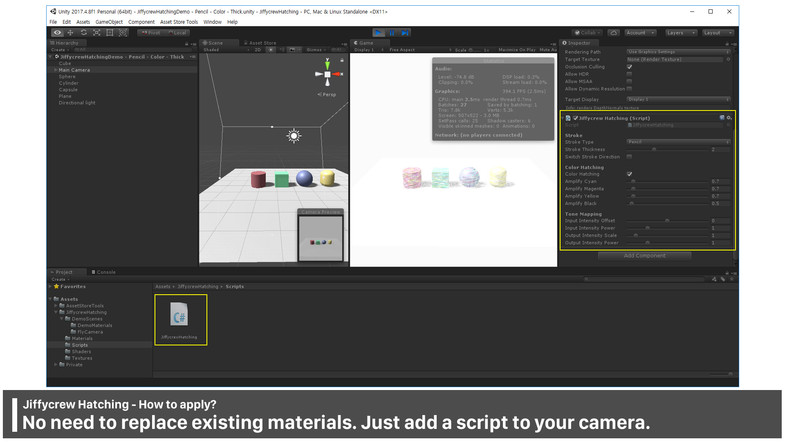Open the Asset Store Tools menu

[179, 22]
